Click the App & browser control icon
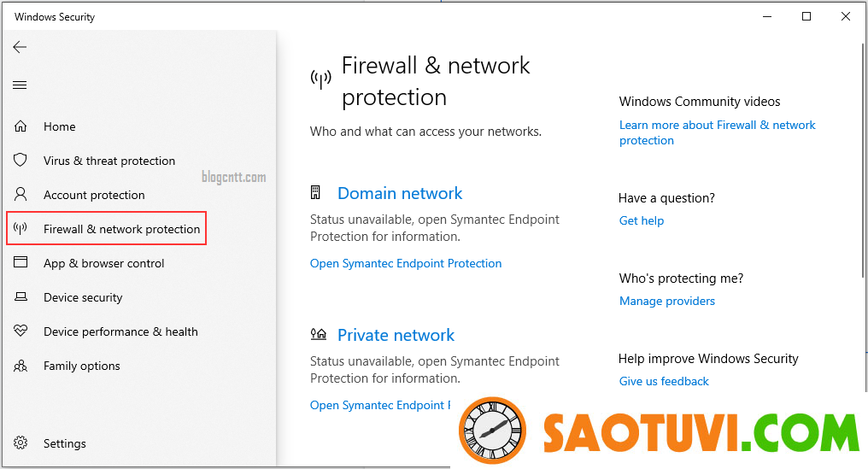868x469 pixels. pos(21,263)
